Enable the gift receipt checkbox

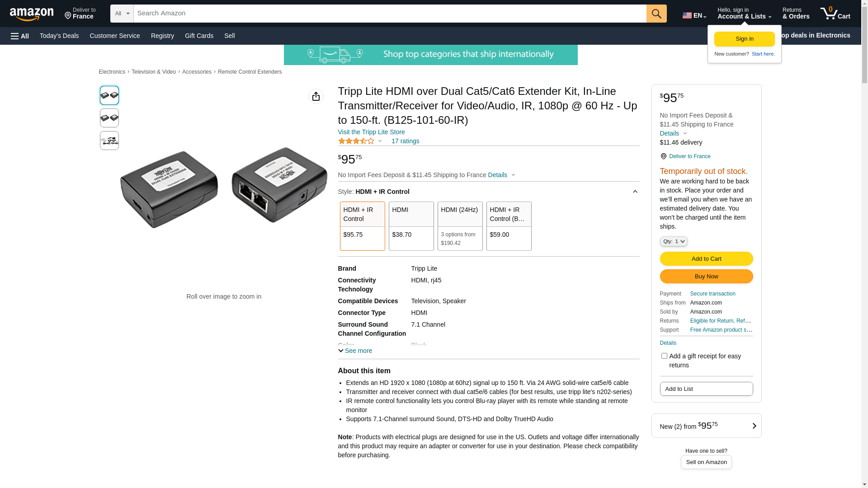pos(664,356)
